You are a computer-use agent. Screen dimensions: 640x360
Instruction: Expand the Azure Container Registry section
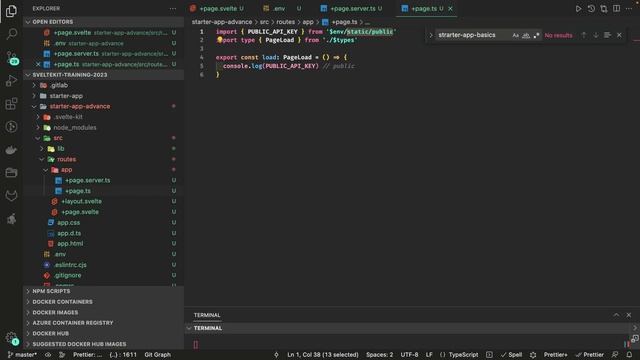click(104, 323)
